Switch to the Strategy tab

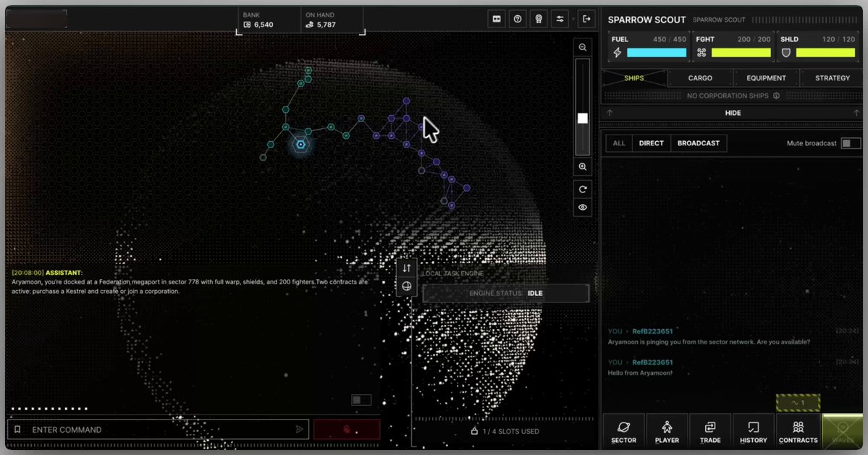(x=832, y=78)
